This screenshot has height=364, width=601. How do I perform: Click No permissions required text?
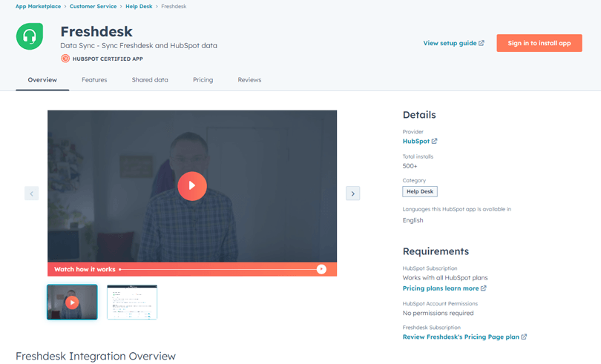[438, 313]
